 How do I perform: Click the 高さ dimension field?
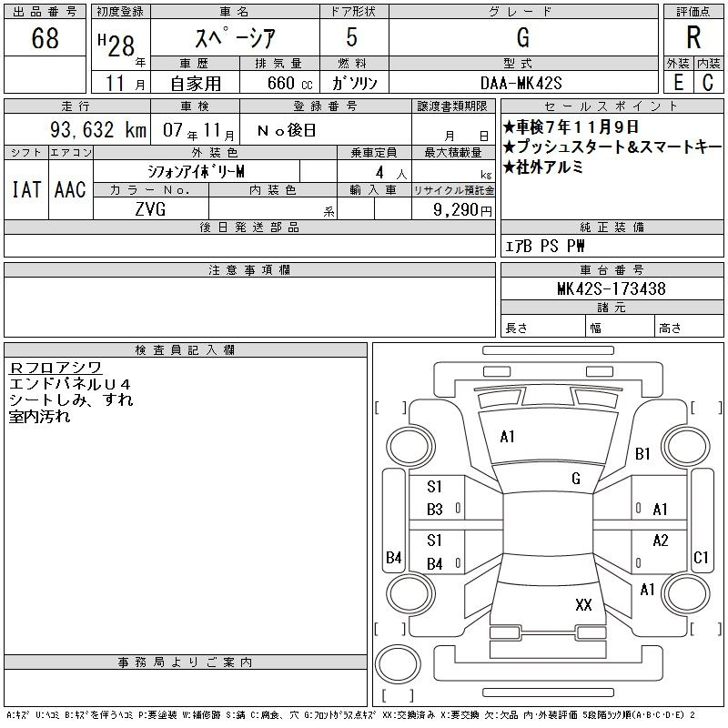pos(689,328)
